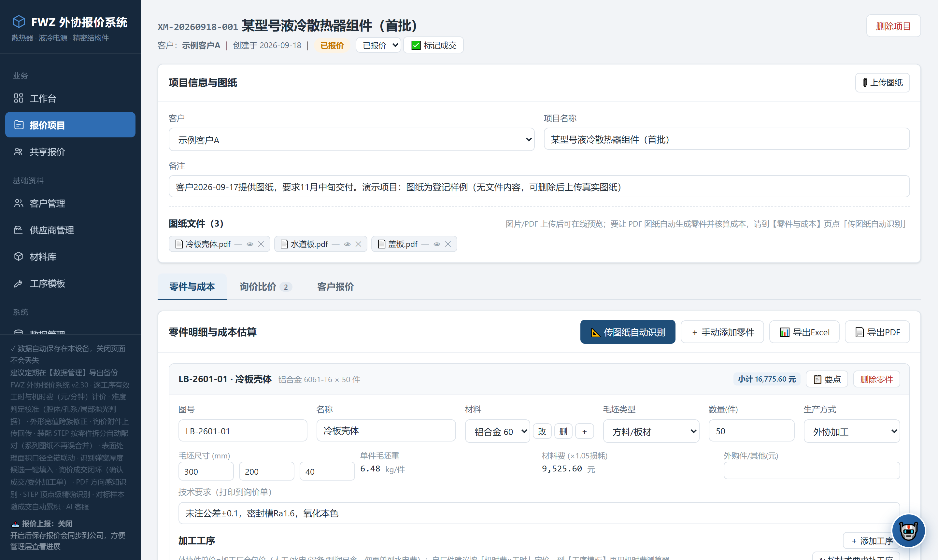Image resolution: width=938 pixels, height=560 pixels.
Task: Click the FWZ cube logo icon
Action: point(19,21)
